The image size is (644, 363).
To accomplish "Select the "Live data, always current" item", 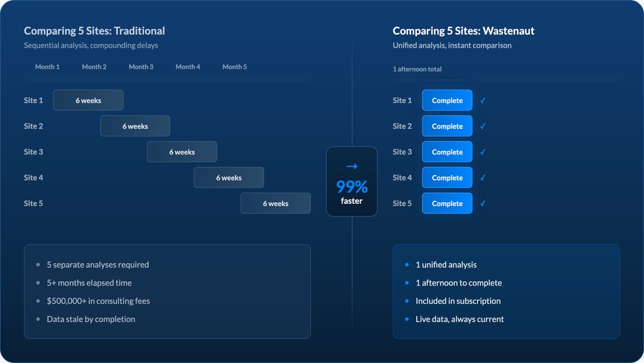I will tap(460, 319).
